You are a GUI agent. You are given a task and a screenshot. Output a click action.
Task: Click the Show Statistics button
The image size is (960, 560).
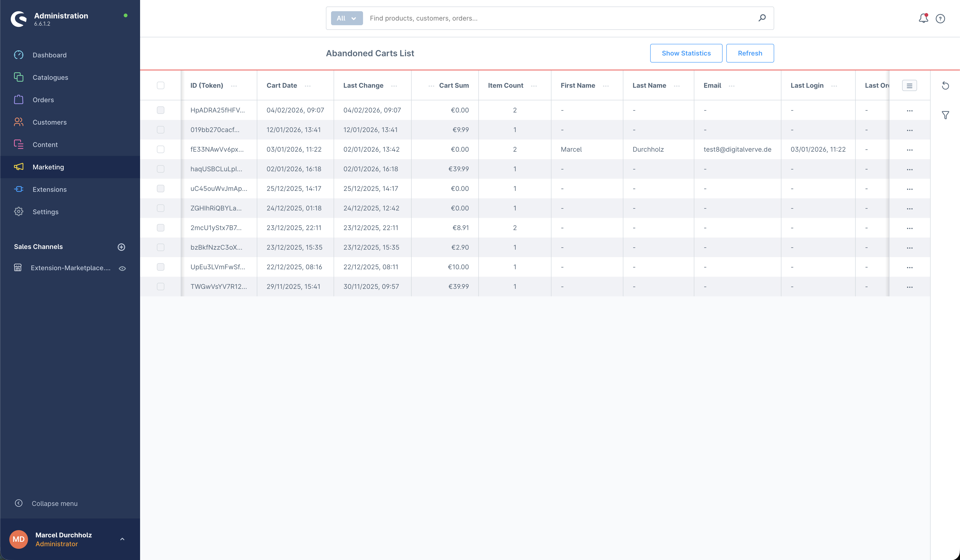pyautogui.click(x=686, y=53)
